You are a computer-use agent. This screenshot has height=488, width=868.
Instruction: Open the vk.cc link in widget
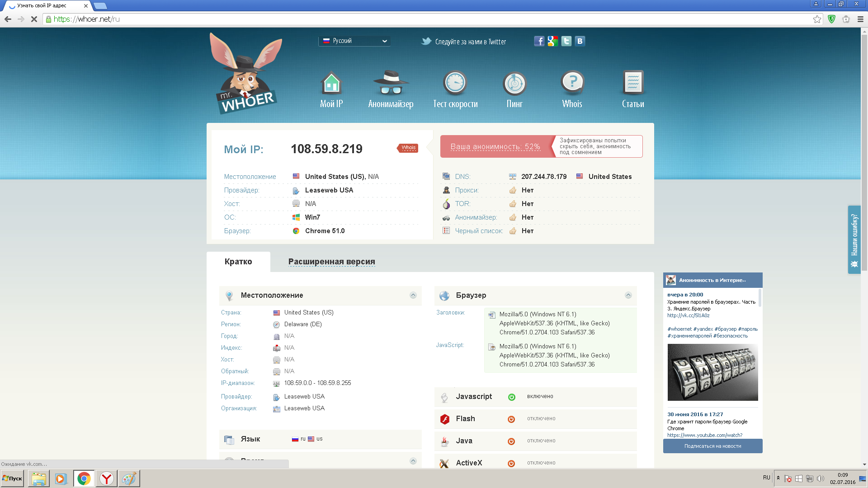(x=688, y=315)
